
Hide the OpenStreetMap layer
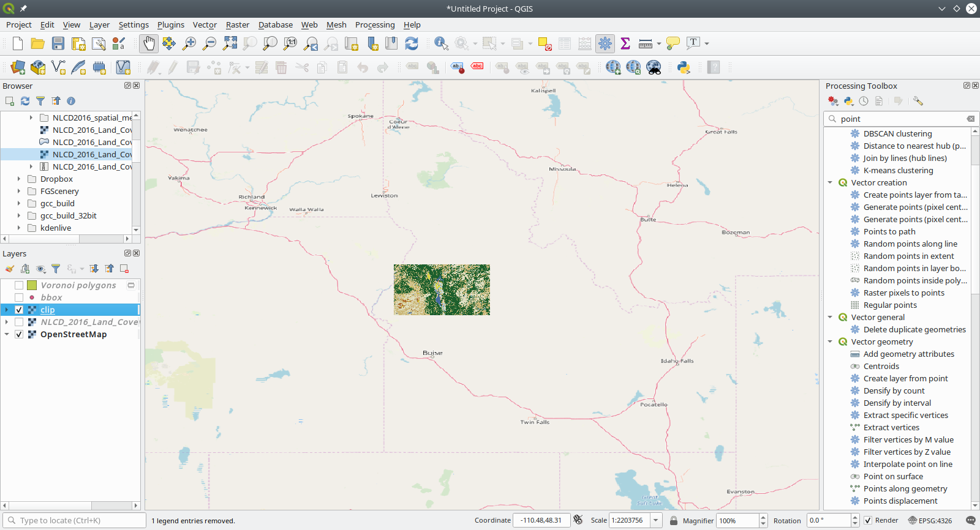tap(19, 334)
